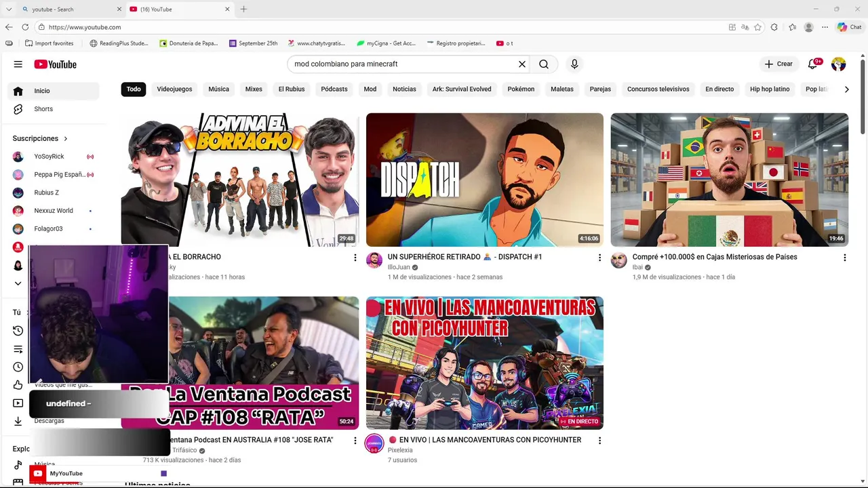Open the Nexxuz World subscription
Image resolution: width=868 pixels, height=488 pixels.
point(54,211)
